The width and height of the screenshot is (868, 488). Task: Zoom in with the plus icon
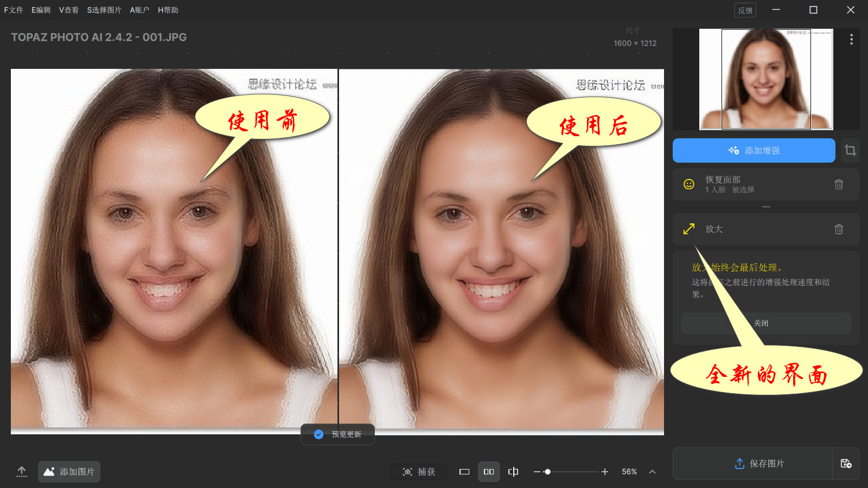point(605,472)
